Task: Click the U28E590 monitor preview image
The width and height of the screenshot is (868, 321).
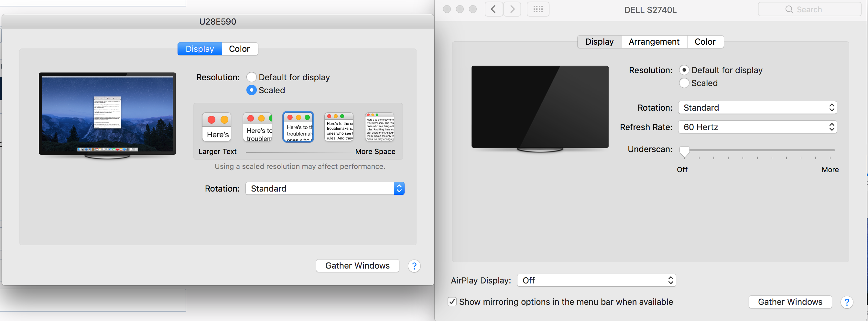Action: (107, 116)
